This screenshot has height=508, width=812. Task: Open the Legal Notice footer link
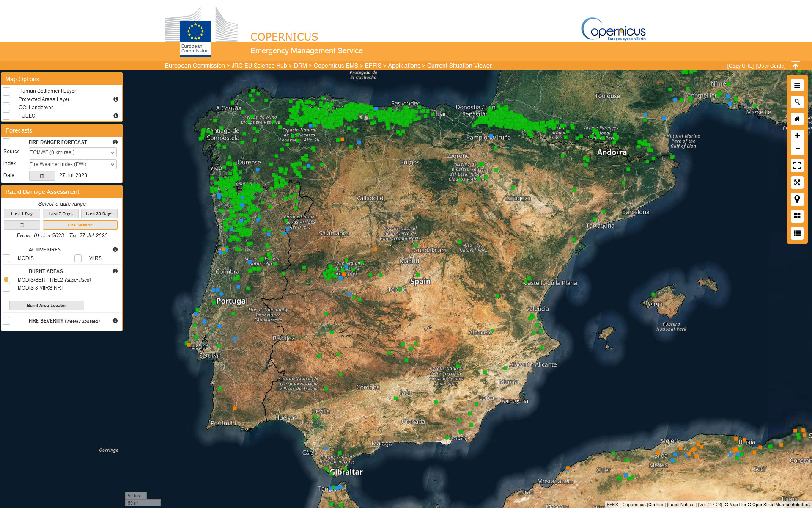[x=680, y=505]
